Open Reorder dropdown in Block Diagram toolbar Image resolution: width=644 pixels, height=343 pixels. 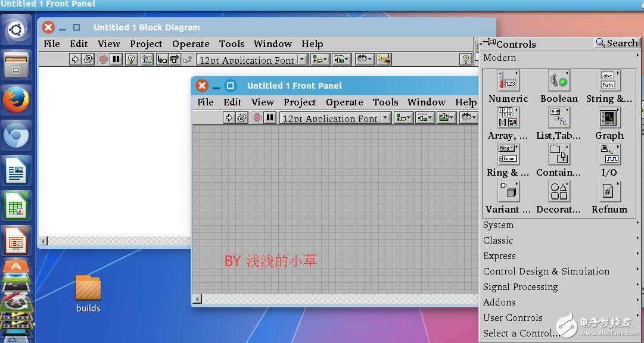(365, 60)
